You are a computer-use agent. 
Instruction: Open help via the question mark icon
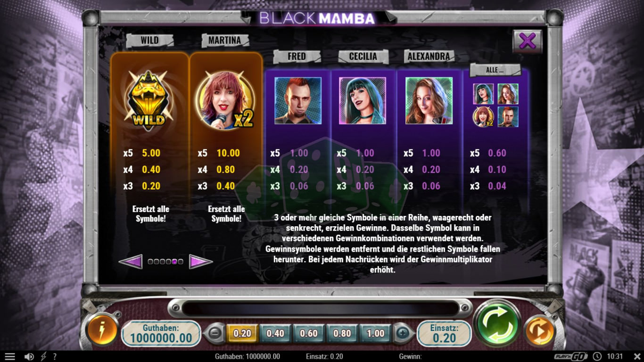55,356
